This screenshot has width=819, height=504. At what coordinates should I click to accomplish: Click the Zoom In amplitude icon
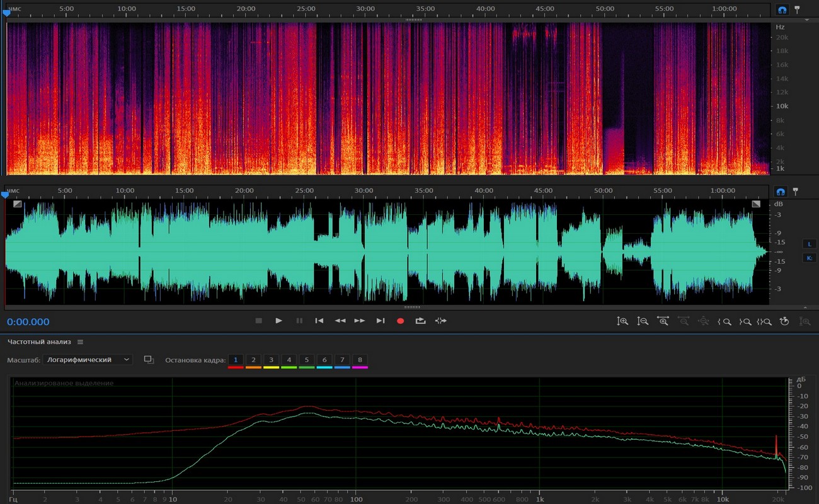point(622,321)
